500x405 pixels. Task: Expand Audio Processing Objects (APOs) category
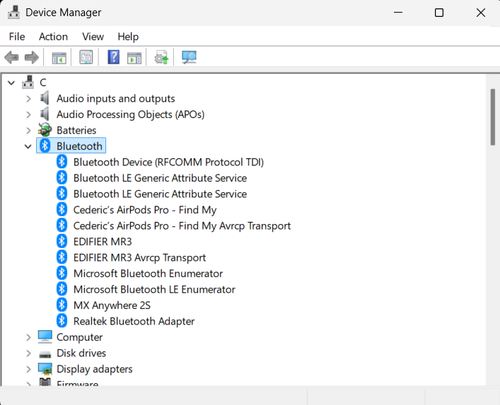(x=28, y=115)
